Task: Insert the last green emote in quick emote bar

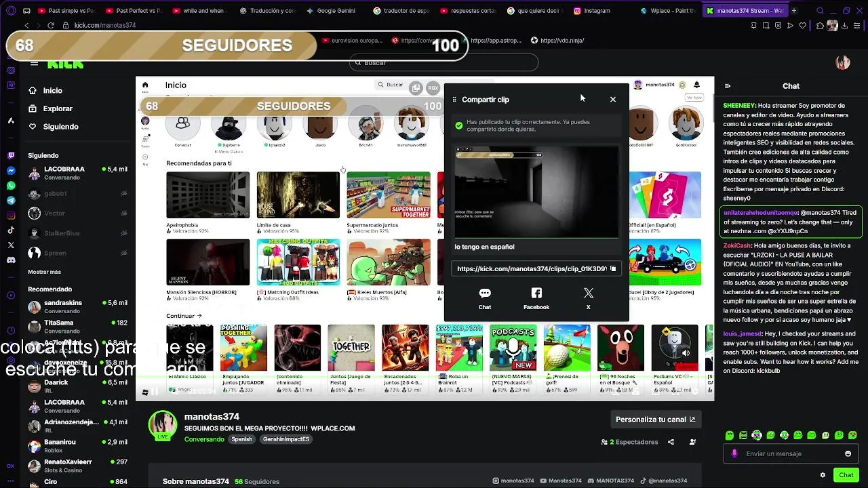Action: point(852,435)
